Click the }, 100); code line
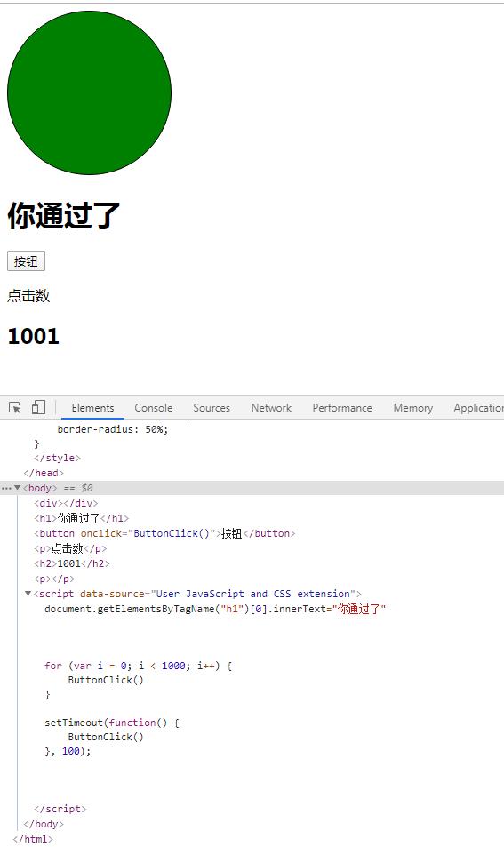 pos(68,751)
